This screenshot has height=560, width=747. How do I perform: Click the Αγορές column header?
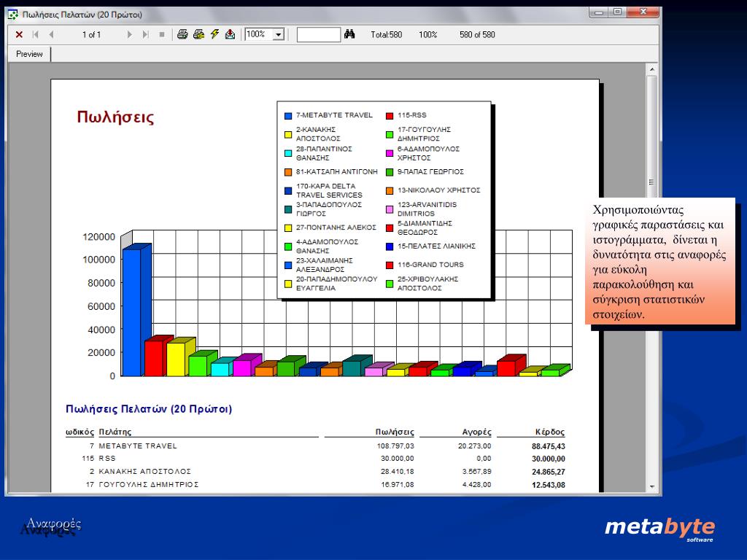pyautogui.click(x=476, y=432)
